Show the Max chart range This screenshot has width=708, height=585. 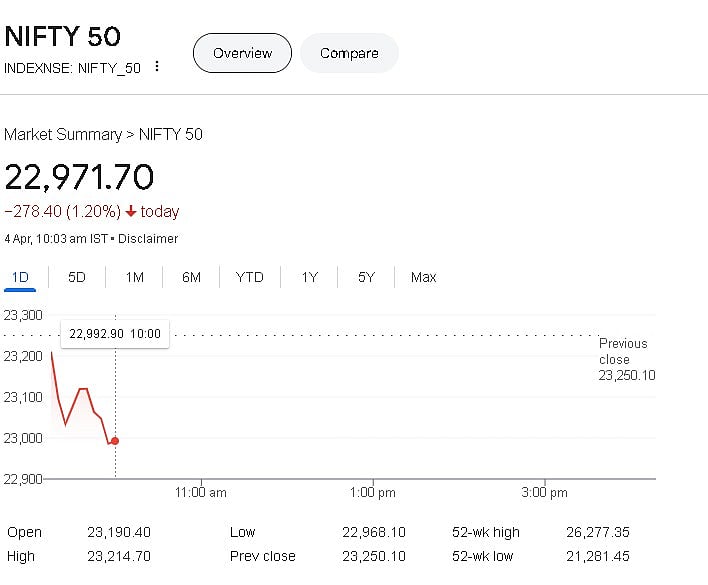pyautogui.click(x=424, y=277)
